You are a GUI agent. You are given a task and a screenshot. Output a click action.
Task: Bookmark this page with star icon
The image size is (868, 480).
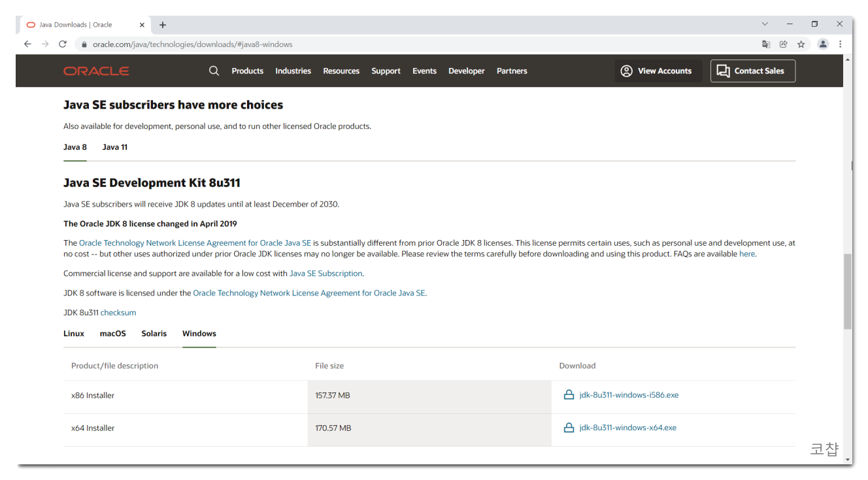(801, 44)
